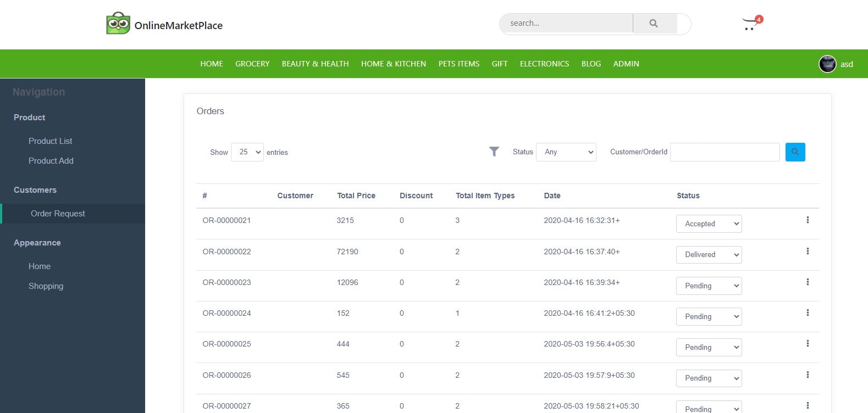868x413 pixels.
Task: Click total price 12096
Action: coord(347,282)
